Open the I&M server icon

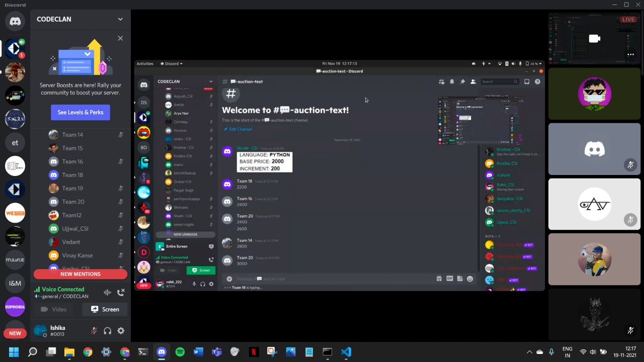(x=15, y=283)
